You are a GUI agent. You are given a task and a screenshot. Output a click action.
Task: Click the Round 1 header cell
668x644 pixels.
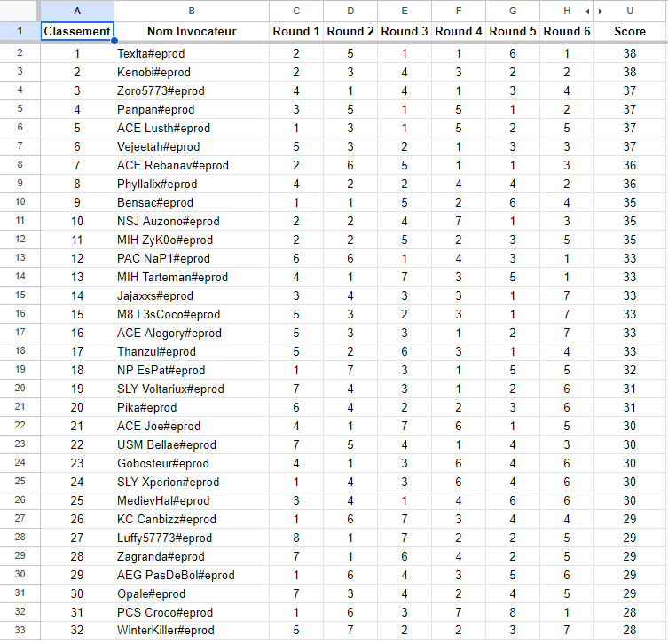point(296,32)
